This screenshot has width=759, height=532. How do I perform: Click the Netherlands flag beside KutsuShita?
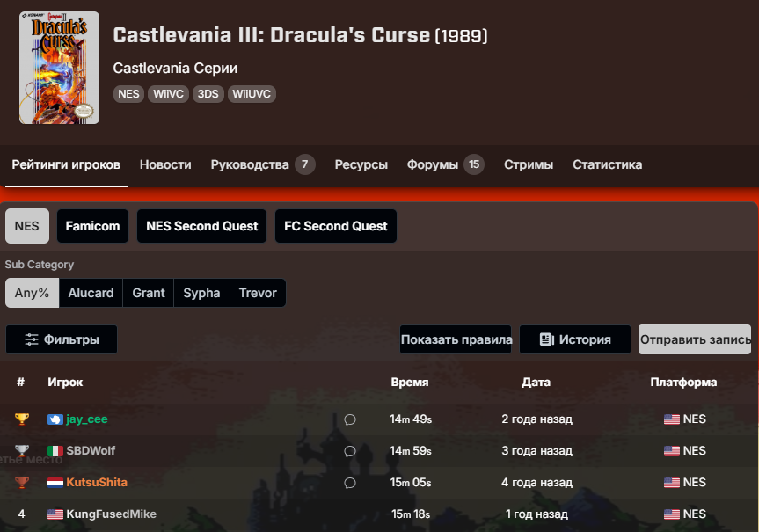pyautogui.click(x=55, y=483)
